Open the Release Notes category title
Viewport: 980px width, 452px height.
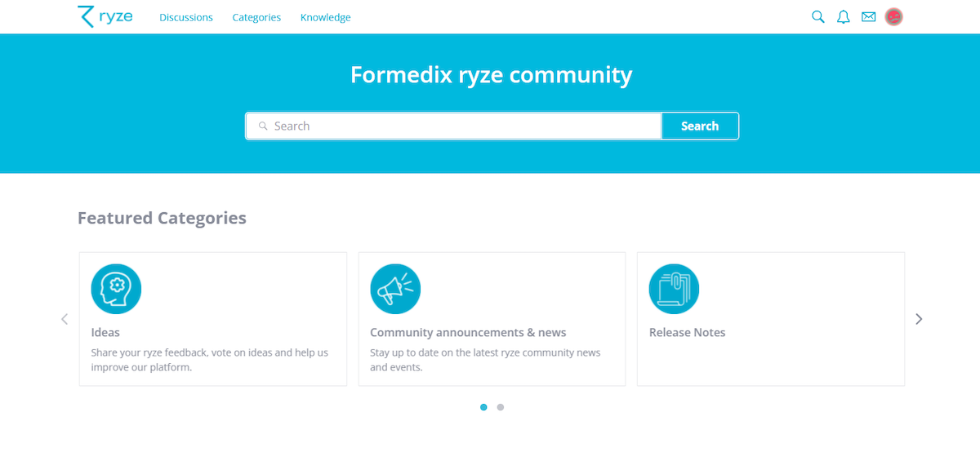pos(687,332)
